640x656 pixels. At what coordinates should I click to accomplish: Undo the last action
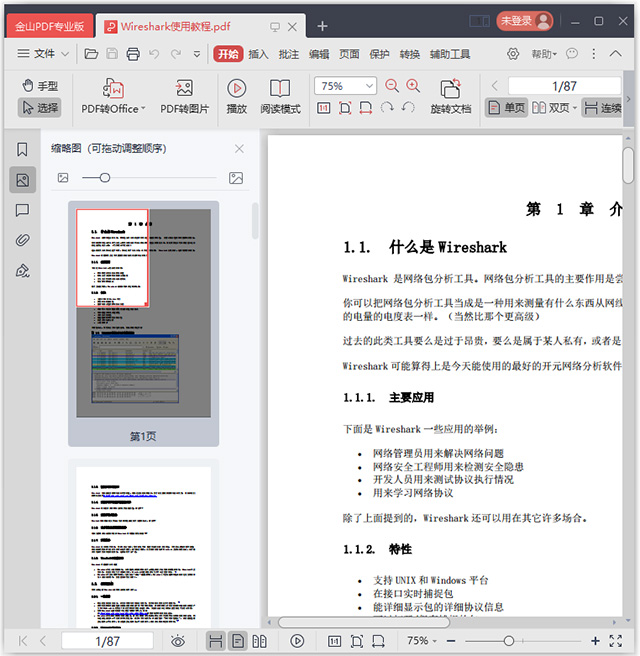(154, 54)
